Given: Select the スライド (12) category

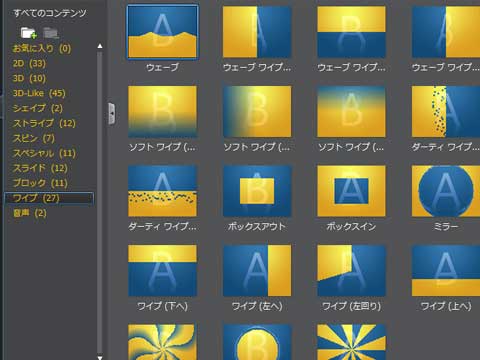Looking at the screenshot, I should click(x=40, y=168).
